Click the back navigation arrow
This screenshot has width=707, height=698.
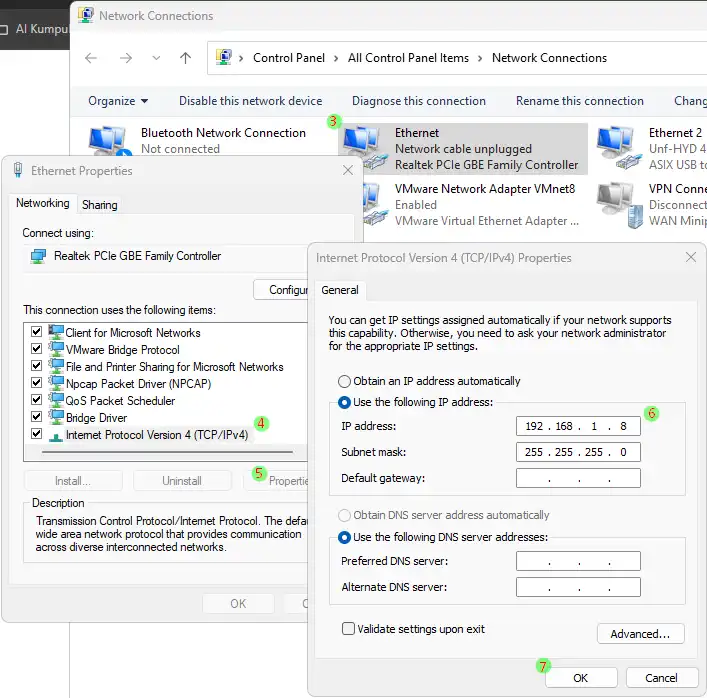(x=91, y=58)
